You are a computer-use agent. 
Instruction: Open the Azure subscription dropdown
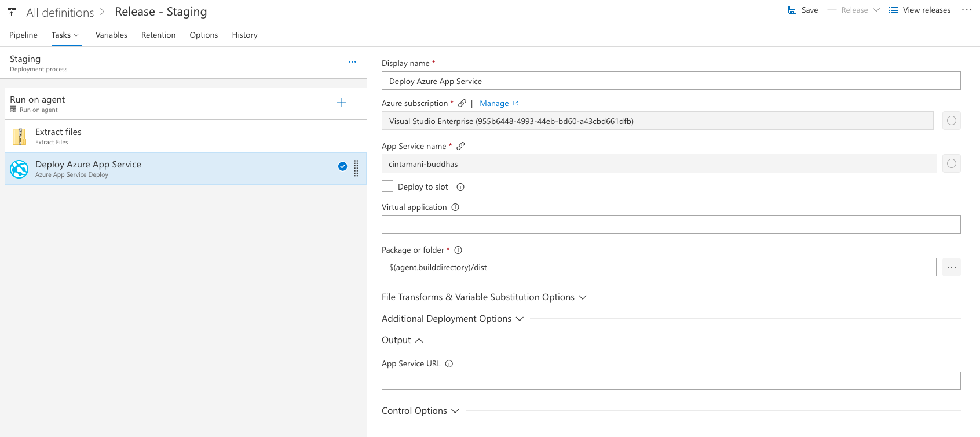click(x=657, y=121)
